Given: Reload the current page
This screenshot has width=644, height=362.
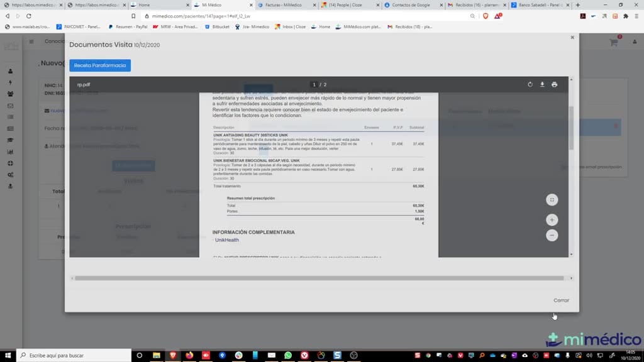Looking at the screenshot, I should coord(29,16).
